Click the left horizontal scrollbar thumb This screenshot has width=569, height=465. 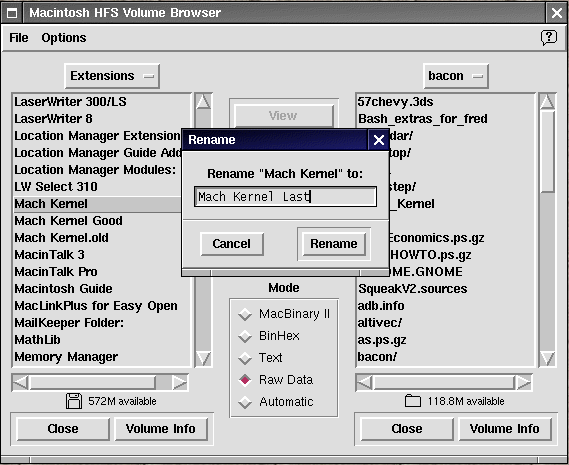[x=93, y=383]
